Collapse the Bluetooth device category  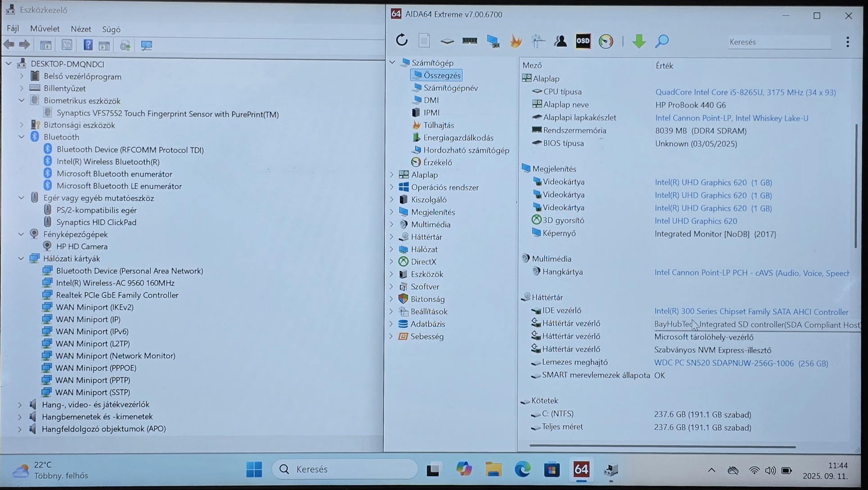pyautogui.click(x=21, y=137)
